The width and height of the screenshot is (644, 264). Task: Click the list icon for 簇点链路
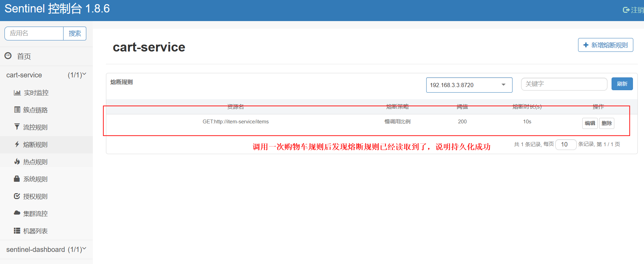coord(17,110)
